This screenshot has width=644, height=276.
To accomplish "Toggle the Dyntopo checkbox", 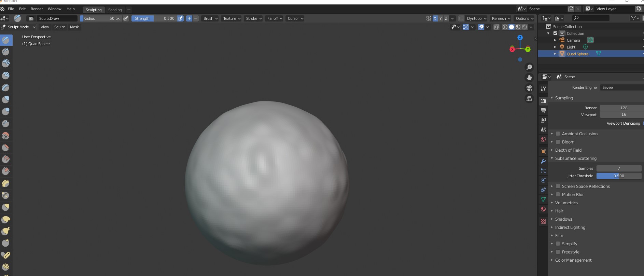I will click(x=461, y=18).
